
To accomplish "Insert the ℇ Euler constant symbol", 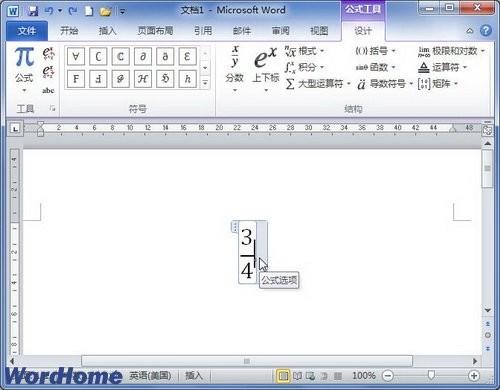I will [x=187, y=56].
